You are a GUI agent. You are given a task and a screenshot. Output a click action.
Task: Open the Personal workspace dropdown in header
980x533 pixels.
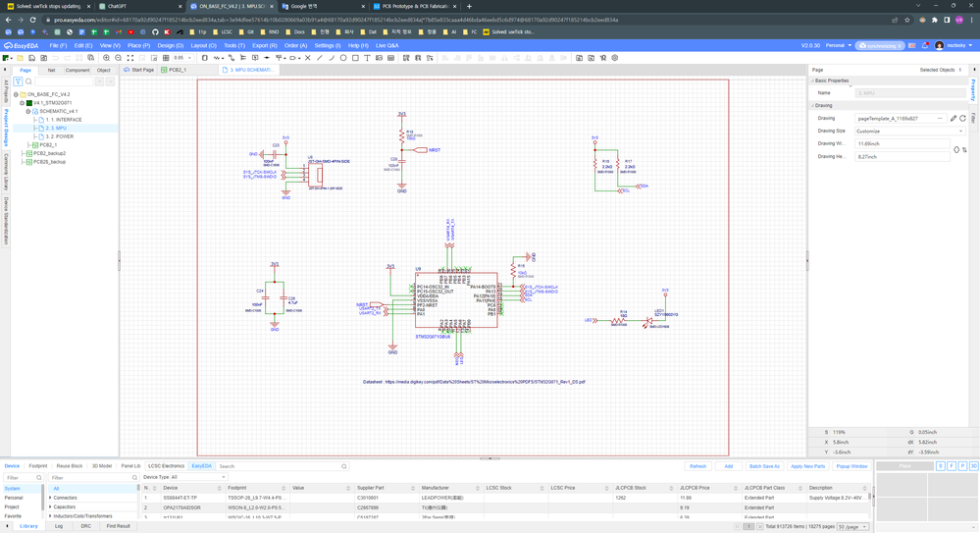tap(839, 46)
